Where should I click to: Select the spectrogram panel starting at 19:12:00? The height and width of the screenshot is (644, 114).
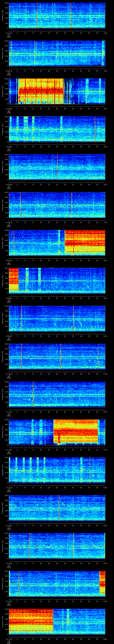57,432
